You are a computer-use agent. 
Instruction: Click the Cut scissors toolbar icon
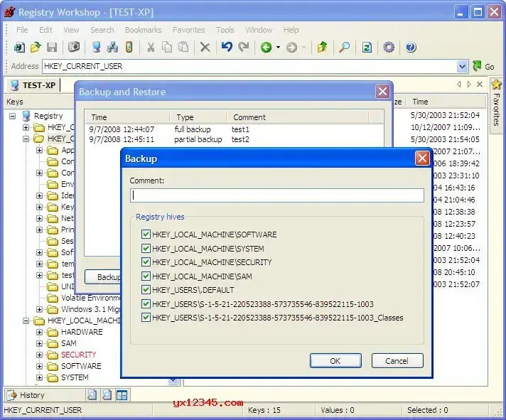[x=151, y=48]
